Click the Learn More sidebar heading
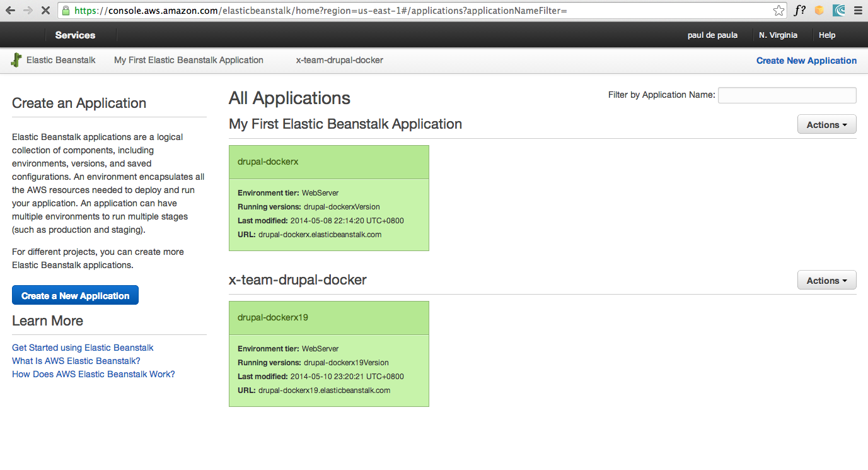The height and width of the screenshot is (470, 868). pos(48,320)
